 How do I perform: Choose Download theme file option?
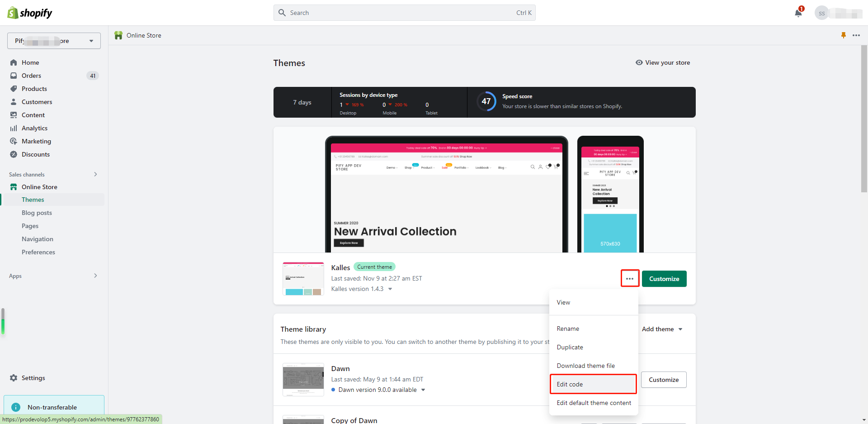point(594,366)
